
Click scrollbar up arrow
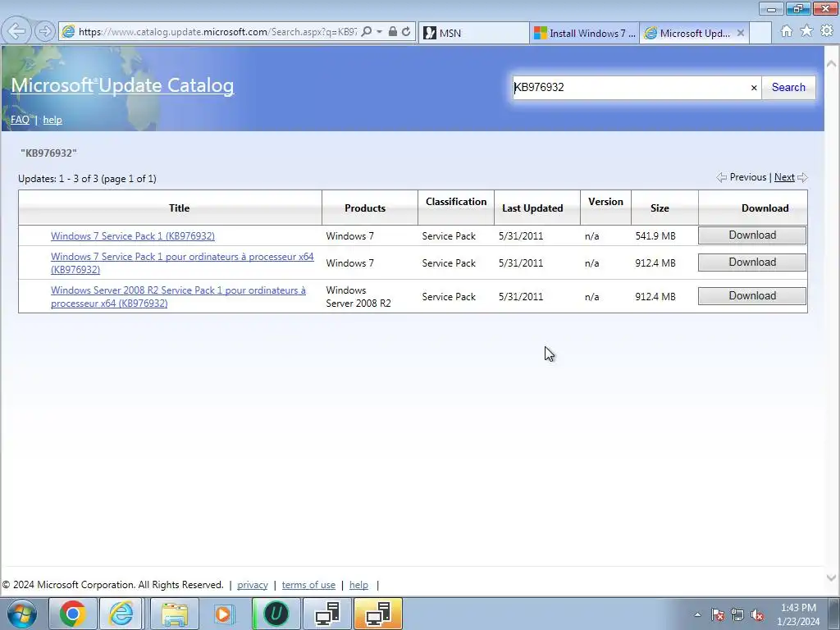pyautogui.click(x=832, y=63)
